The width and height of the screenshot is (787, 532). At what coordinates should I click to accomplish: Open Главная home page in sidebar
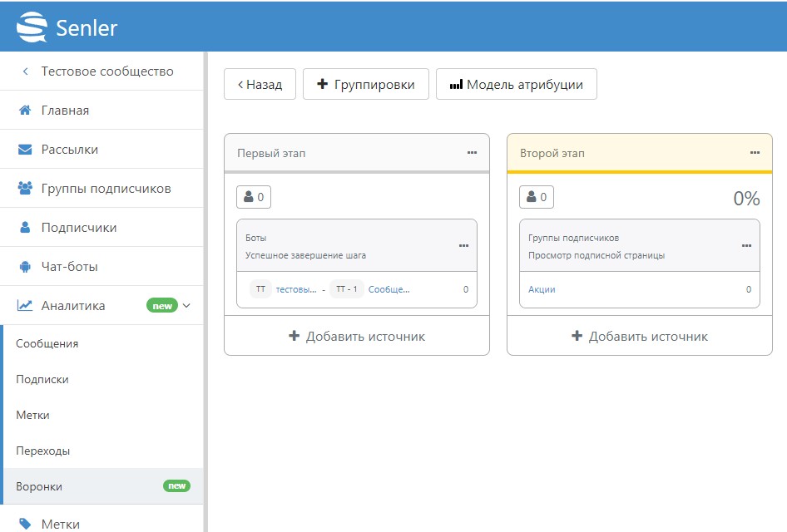(65, 111)
